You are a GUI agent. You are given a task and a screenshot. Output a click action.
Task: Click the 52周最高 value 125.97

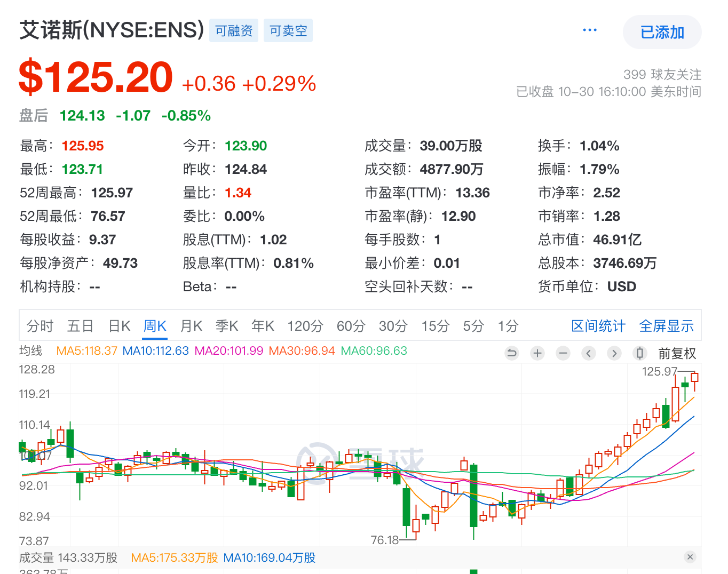point(112,193)
